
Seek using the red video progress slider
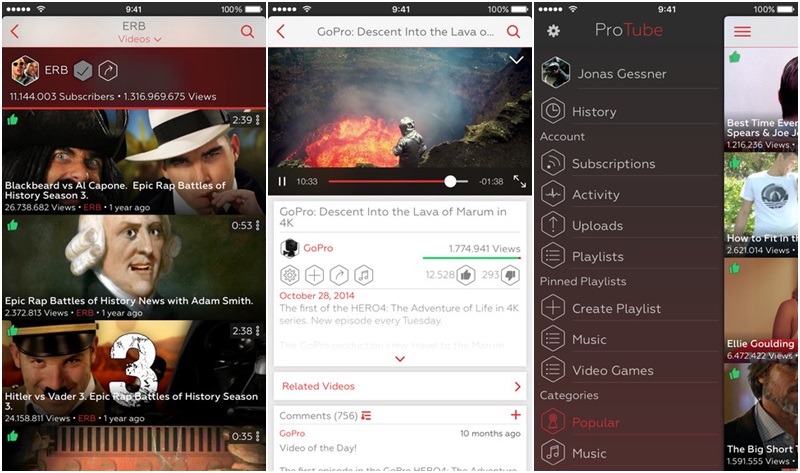point(398,182)
